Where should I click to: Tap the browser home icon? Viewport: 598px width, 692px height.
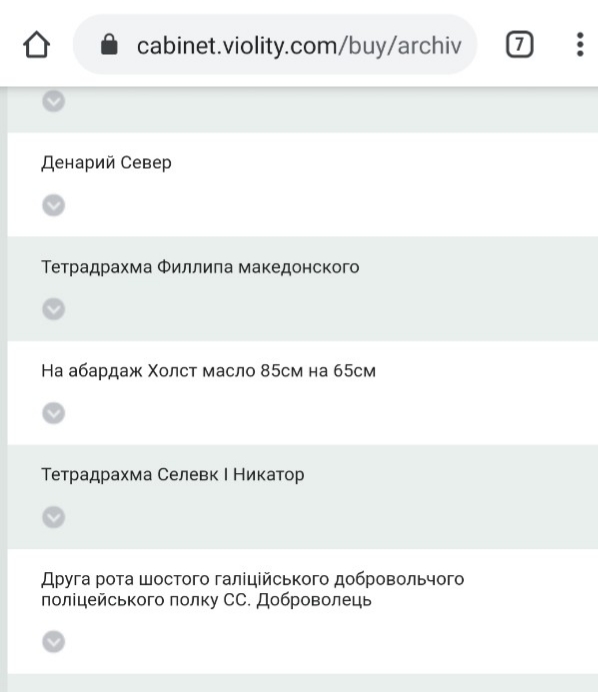[x=36, y=45]
